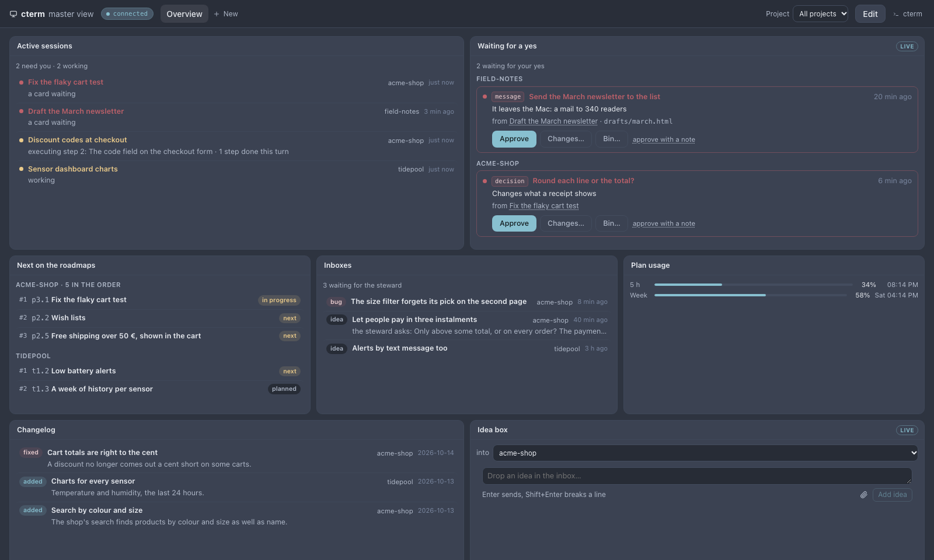Select the 'Wish lists' roadmap item
This screenshot has width=934, height=560.
point(160,318)
